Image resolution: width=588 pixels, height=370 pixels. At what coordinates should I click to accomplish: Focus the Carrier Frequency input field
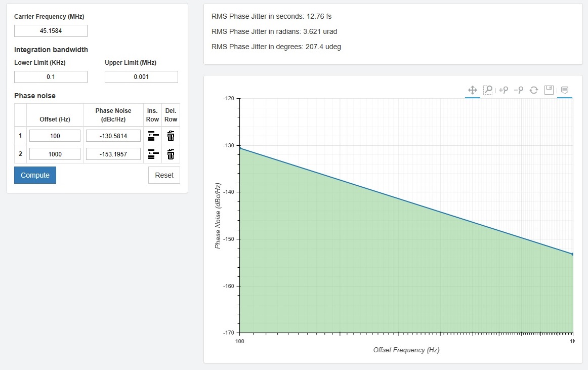(51, 31)
